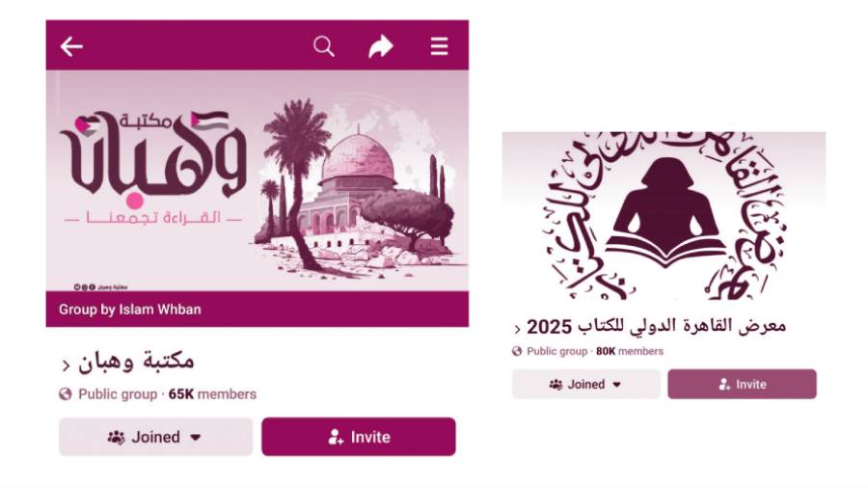
Task: Tap the share arrow icon
Action: tap(381, 46)
